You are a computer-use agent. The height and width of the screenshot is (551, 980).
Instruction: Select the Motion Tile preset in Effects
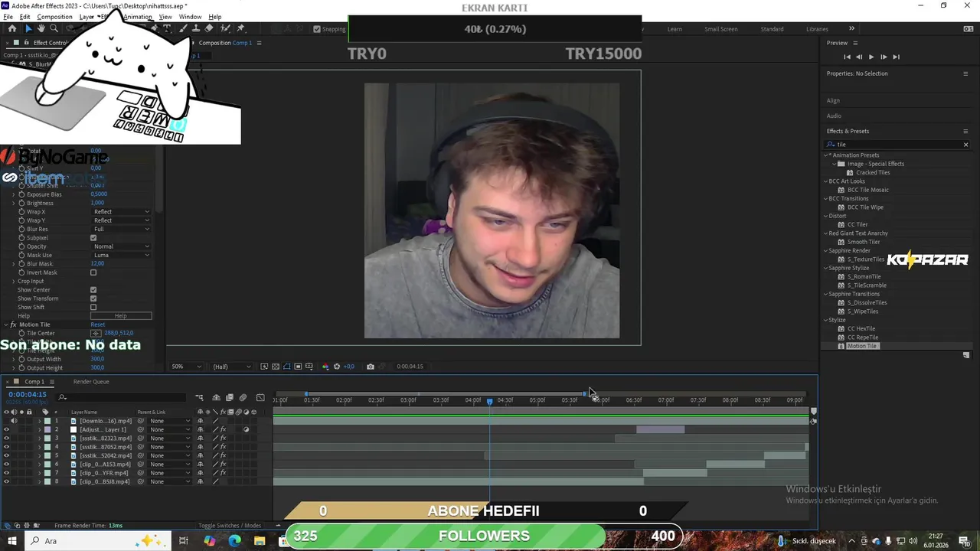(862, 346)
